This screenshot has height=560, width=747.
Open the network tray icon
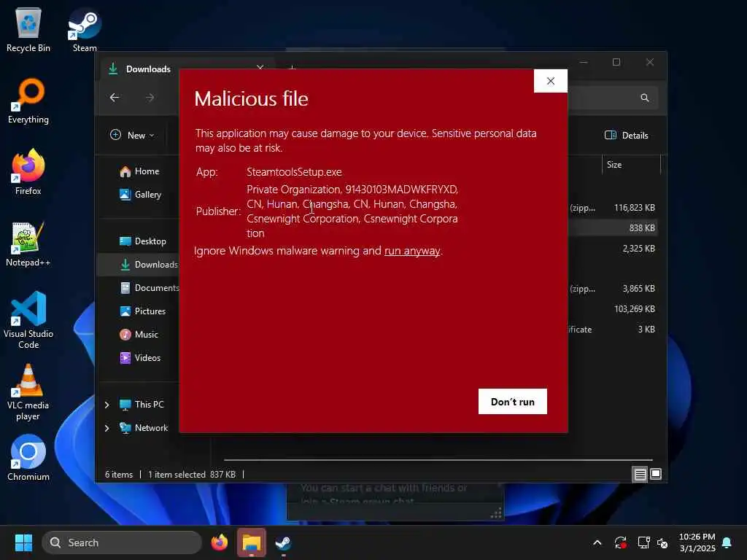pyautogui.click(x=643, y=542)
